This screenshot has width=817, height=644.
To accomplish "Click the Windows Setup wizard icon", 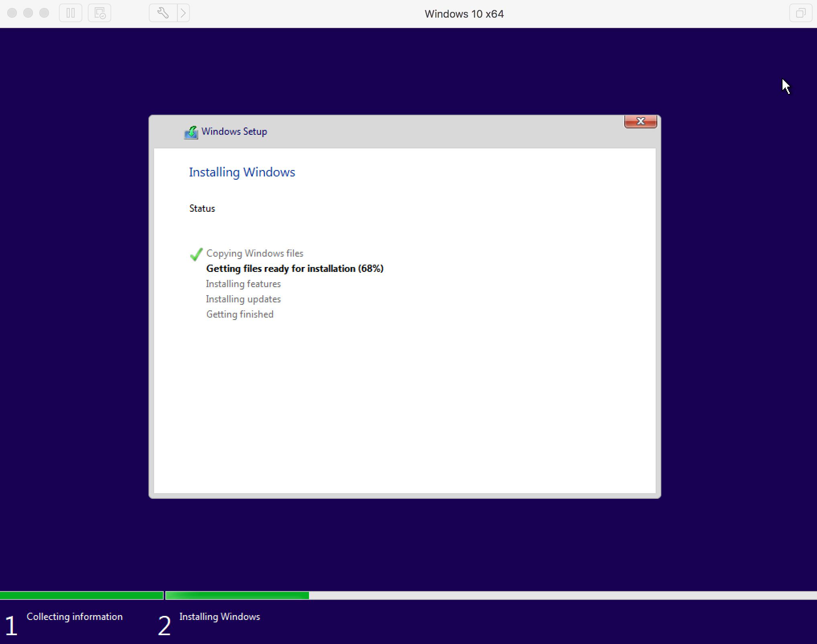I will click(192, 132).
